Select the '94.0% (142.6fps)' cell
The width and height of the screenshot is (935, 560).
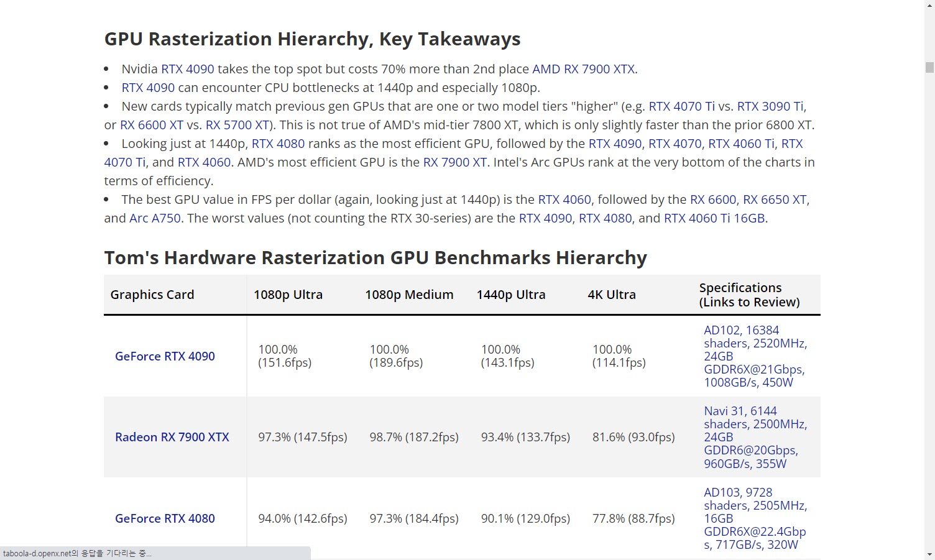[x=303, y=518]
